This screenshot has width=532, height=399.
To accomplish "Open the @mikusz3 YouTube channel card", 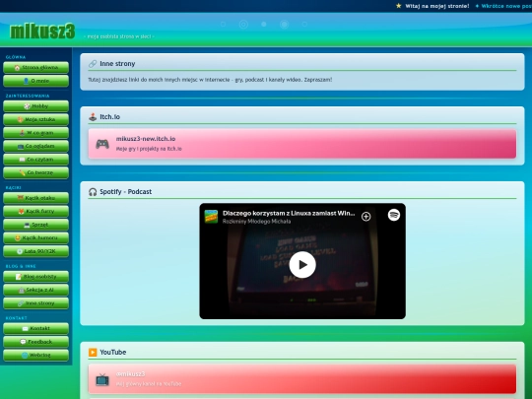I will point(302,379).
